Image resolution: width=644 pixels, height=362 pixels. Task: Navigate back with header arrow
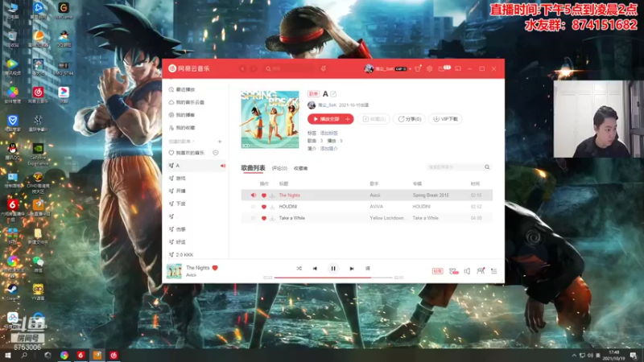tap(243, 69)
